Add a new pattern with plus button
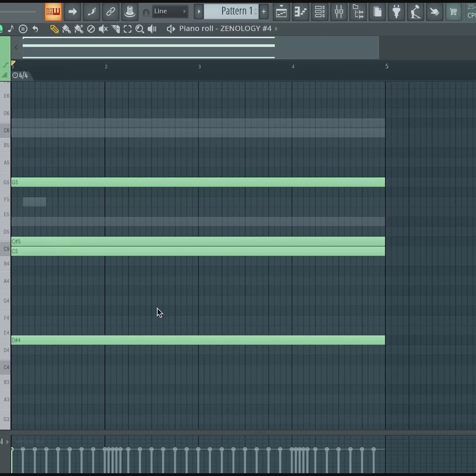The width and height of the screenshot is (476, 476). coord(264,11)
